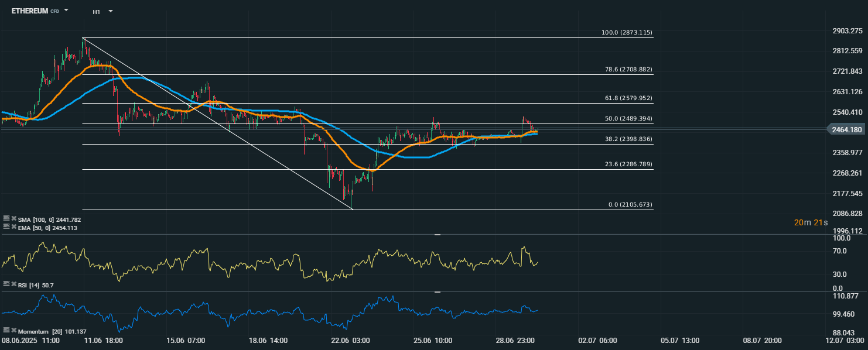
Task: Click the RSI [14] 50.7 label
Action: coord(36,284)
